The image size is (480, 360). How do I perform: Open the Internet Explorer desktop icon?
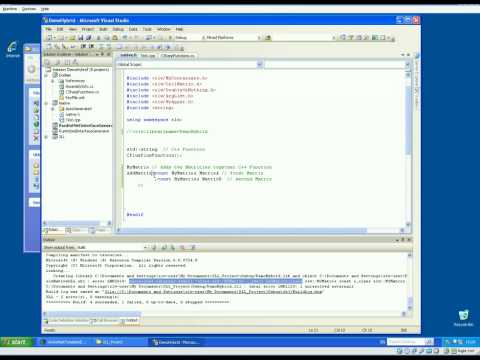[x=13, y=49]
